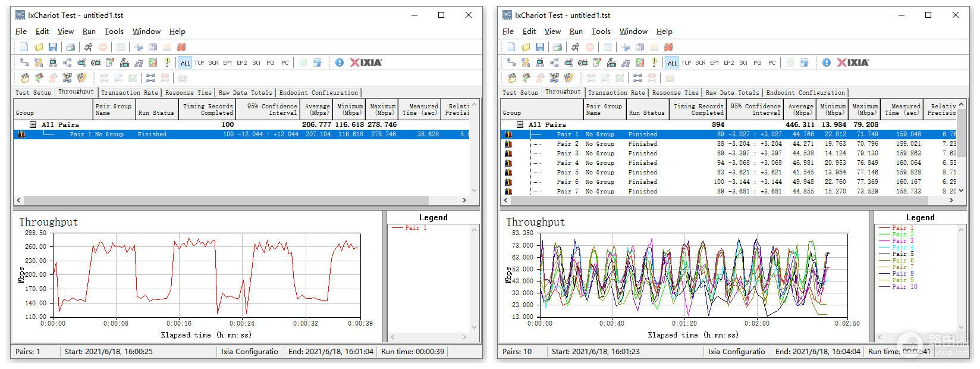Screen dimensions: 980x369
Task: Toggle the ALL filter in right window
Action: pyautogui.click(x=673, y=62)
